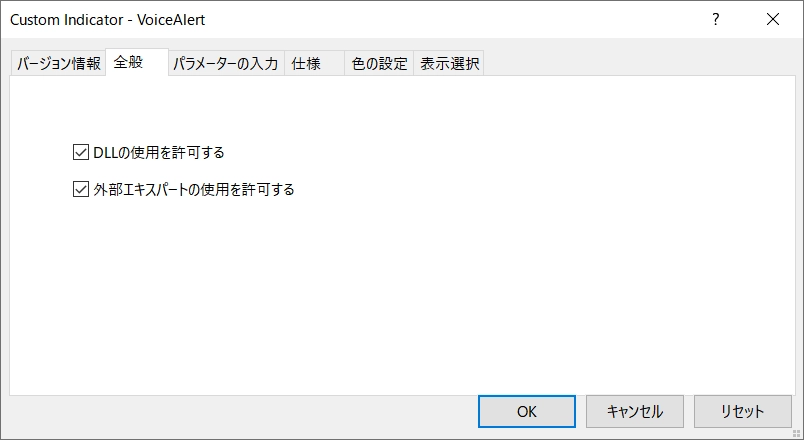The image size is (804, 440).
Task: Click the 外部エキスパートの使用を許可する label text
Action: point(193,189)
